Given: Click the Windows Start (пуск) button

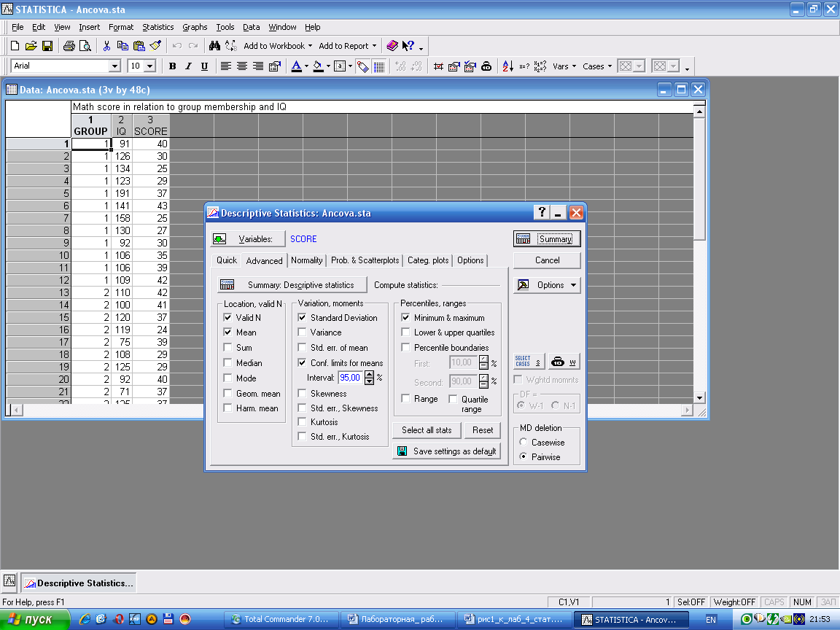Looking at the screenshot, I should (34, 619).
